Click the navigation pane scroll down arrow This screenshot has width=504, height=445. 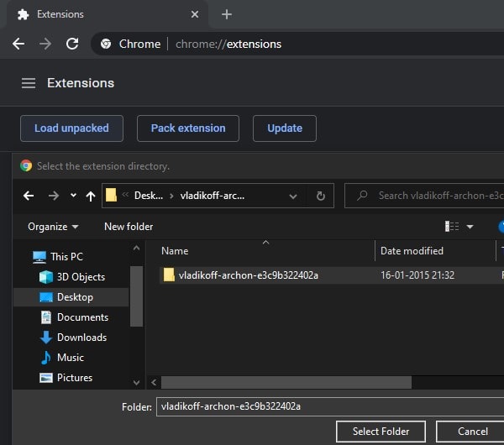click(136, 382)
